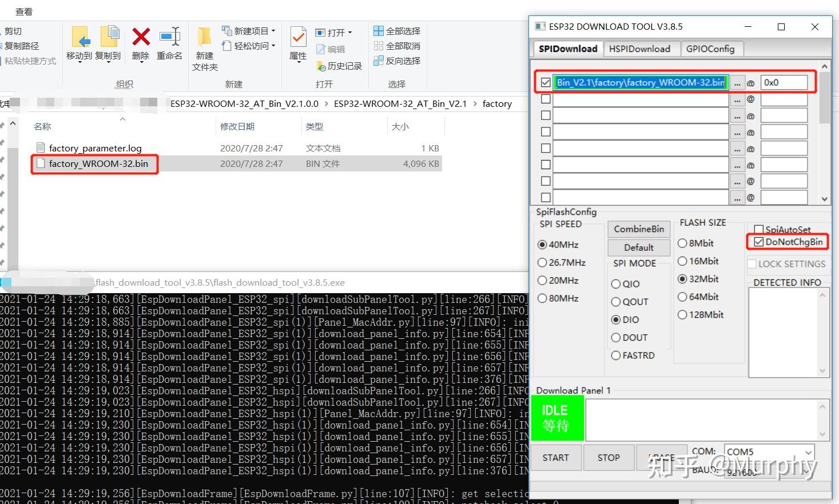Toggle the SpiAutoSet checkbox
This screenshot has height=504, width=839.
(759, 230)
